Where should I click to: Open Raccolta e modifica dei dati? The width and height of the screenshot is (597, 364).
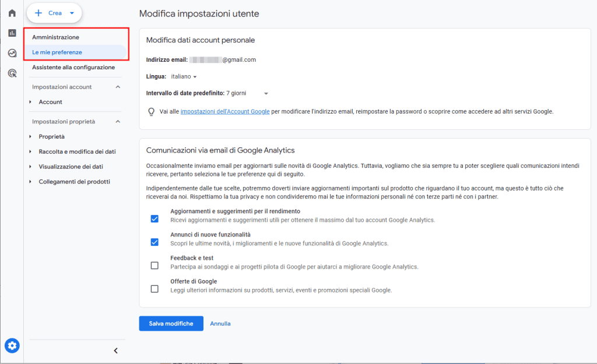click(78, 151)
